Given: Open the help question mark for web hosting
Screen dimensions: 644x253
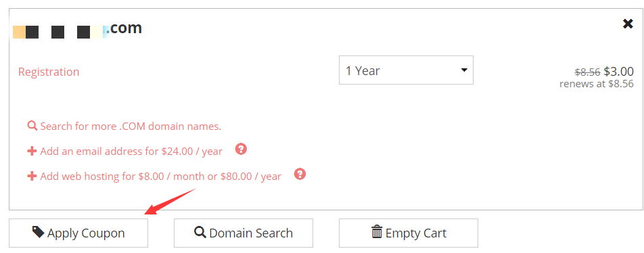Looking at the screenshot, I should [300, 174].
